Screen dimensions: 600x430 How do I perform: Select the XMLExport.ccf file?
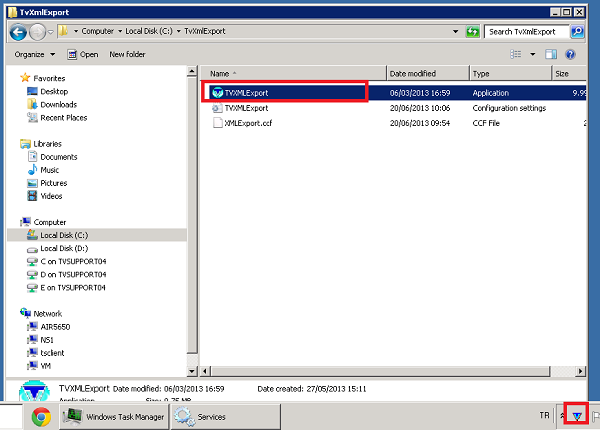(x=246, y=122)
